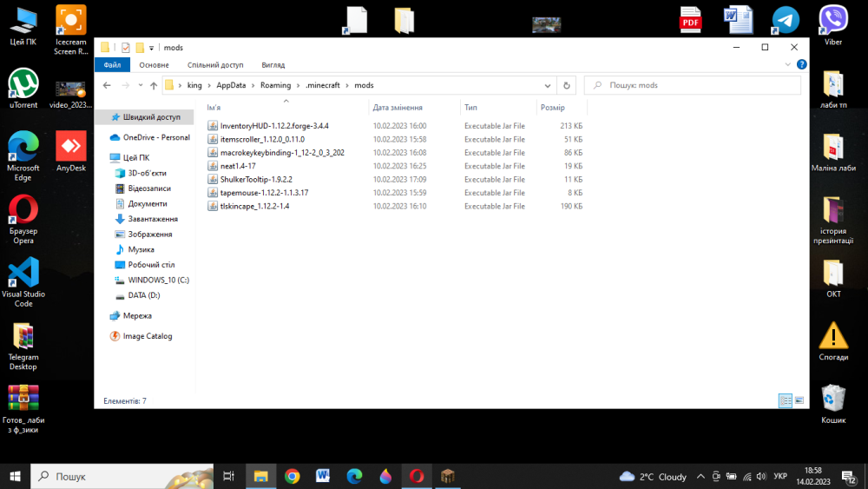The image size is (868, 489).
Task: Click chevron after Roaming in breadcrumb
Action: click(x=298, y=85)
